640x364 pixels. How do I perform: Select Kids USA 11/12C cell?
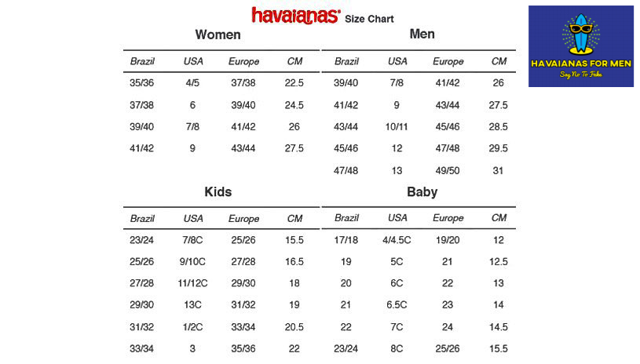click(192, 283)
